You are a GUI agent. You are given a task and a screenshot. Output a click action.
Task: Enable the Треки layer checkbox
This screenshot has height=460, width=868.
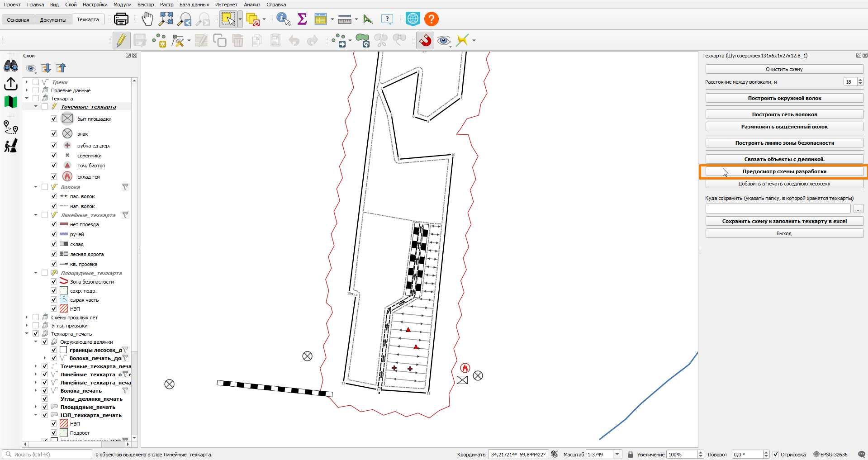coord(36,82)
